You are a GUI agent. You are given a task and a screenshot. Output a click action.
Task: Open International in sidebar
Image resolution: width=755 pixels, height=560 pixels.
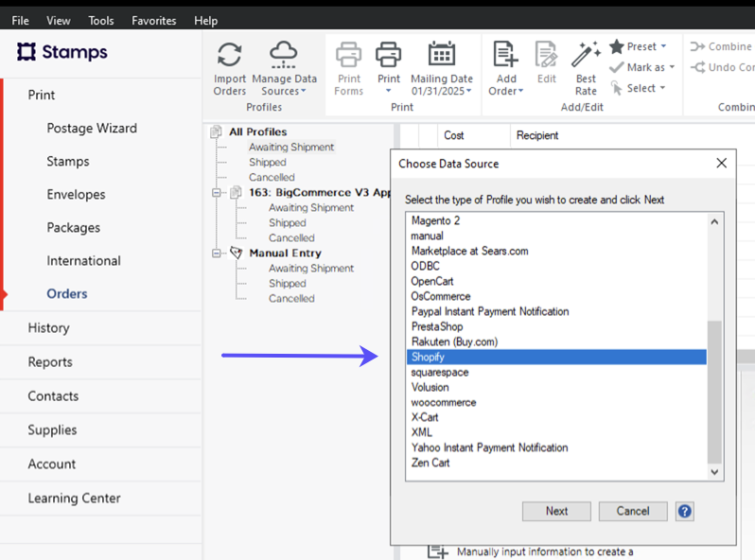84,261
